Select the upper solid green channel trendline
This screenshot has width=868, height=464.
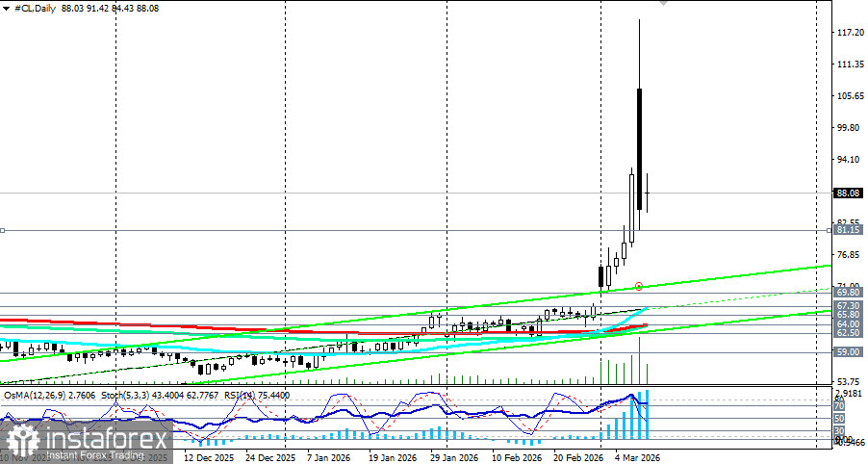(x=416, y=314)
